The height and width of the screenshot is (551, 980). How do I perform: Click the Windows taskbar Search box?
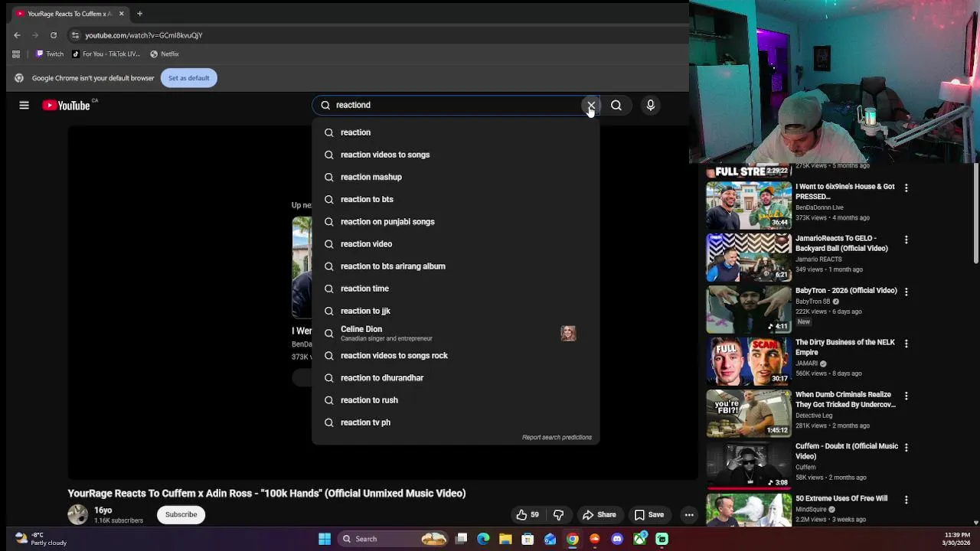[393, 539]
